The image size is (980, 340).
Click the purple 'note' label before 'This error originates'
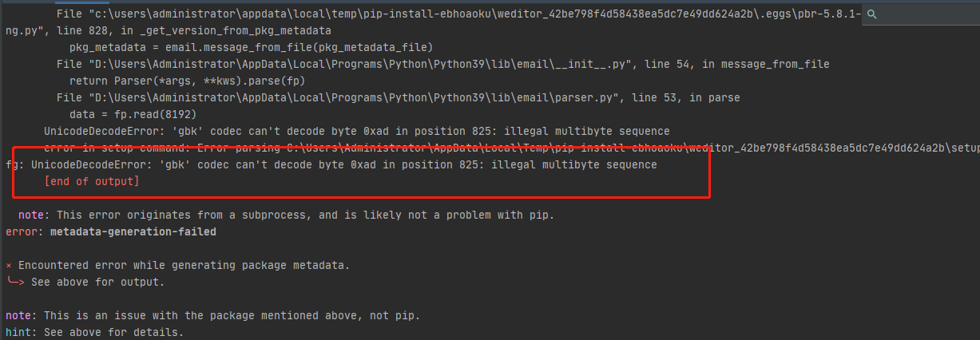[30, 215]
